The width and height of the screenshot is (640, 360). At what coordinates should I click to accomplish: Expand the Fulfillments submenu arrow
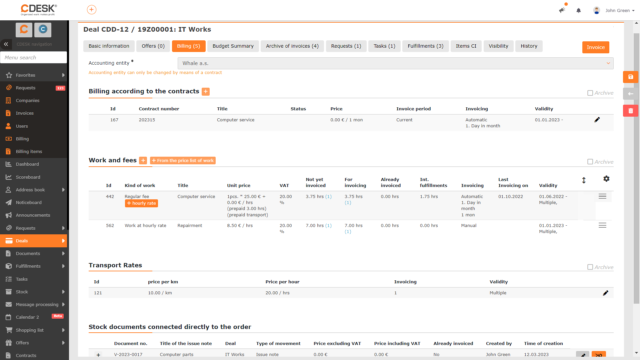tap(63, 266)
